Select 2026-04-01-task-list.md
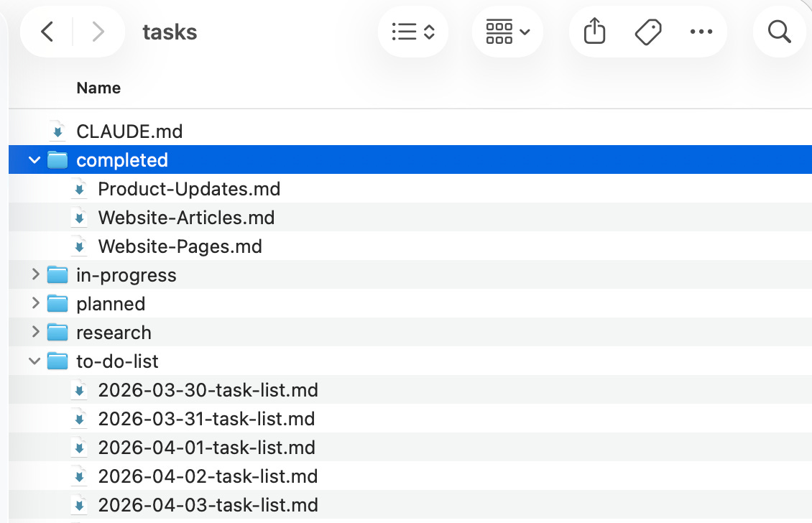The width and height of the screenshot is (812, 523). click(207, 448)
